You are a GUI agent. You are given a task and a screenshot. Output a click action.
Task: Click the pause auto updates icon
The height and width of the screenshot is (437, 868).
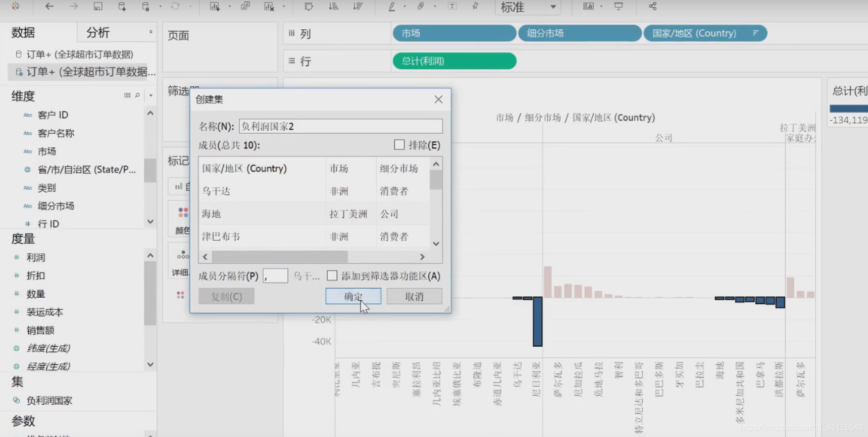click(x=145, y=7)
